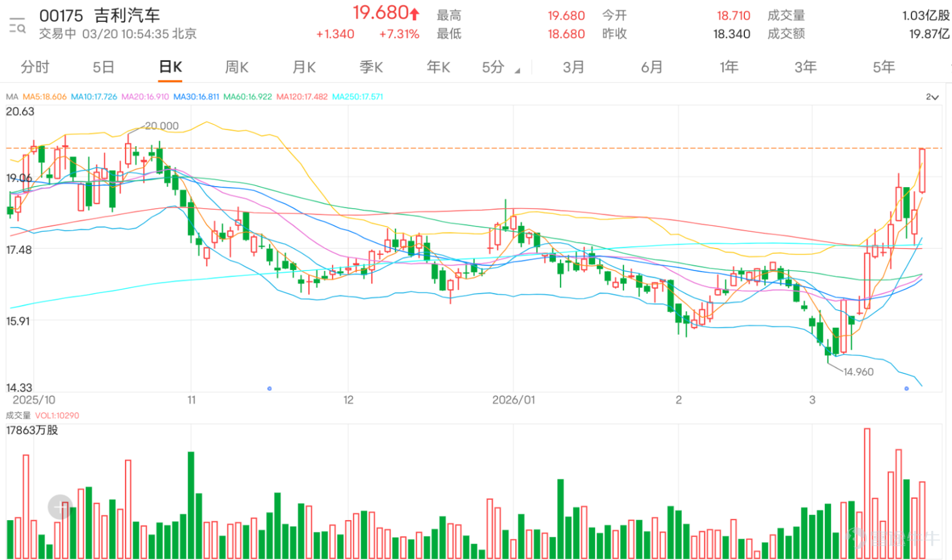952x560 pixels.
Task: Select the 月K monthly candlestick tab
Action: (x=304, y=67)
